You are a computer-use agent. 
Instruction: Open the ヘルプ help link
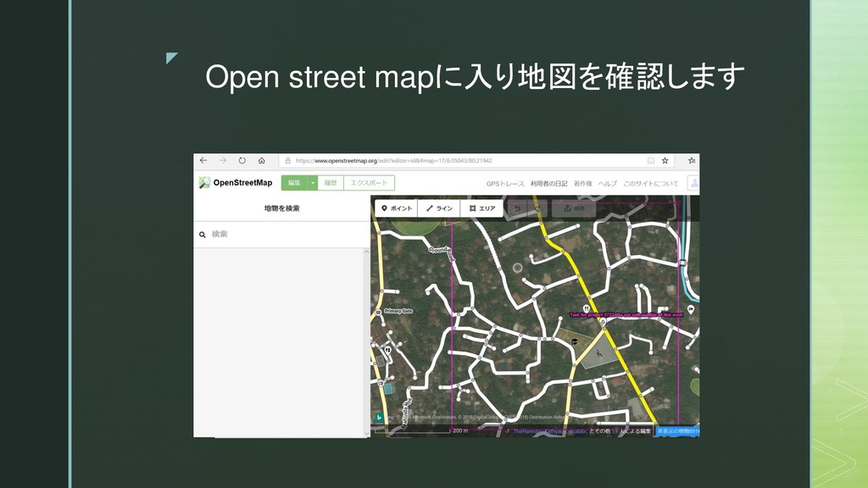click(607, 184)
